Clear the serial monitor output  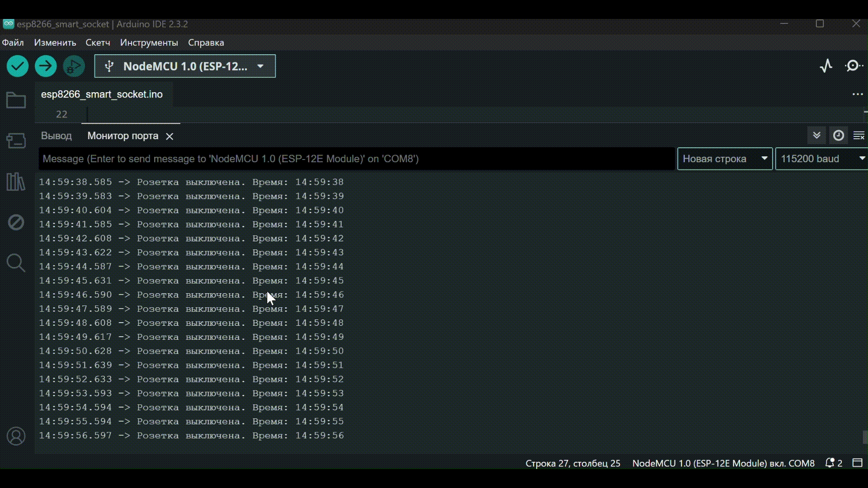[x=859, y=135]
